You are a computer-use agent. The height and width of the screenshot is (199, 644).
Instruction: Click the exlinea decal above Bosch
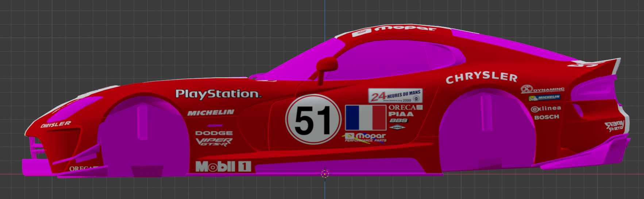[545, 109]
